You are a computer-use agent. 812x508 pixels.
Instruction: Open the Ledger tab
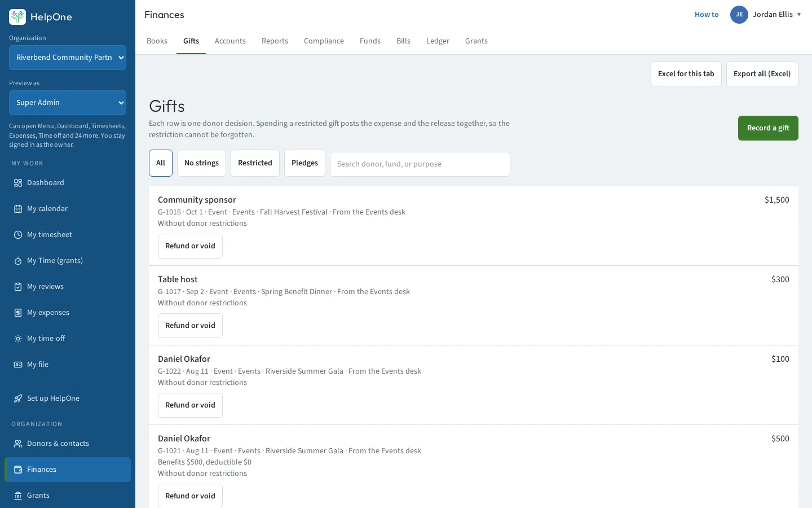[x=438, y=41]
